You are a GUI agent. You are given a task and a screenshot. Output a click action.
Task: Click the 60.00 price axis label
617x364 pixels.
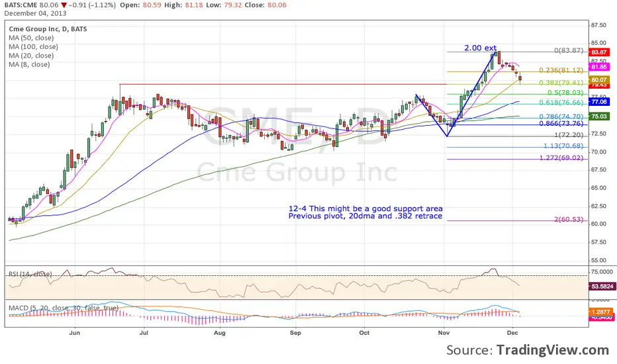click(598, 224)
